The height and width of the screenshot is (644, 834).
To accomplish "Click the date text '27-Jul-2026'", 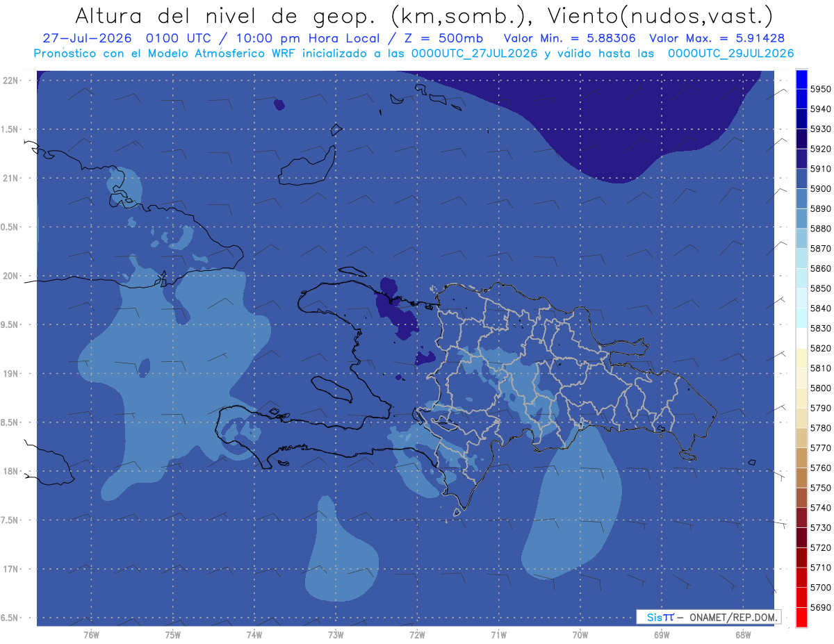I will click(88, 38).
